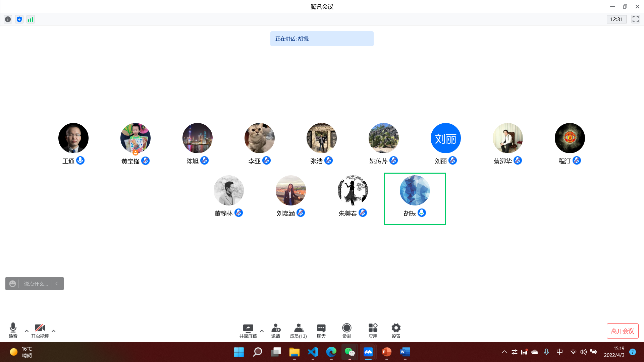
Task: Click the active mic icon beside 胡振
Action: click(422, 213)
